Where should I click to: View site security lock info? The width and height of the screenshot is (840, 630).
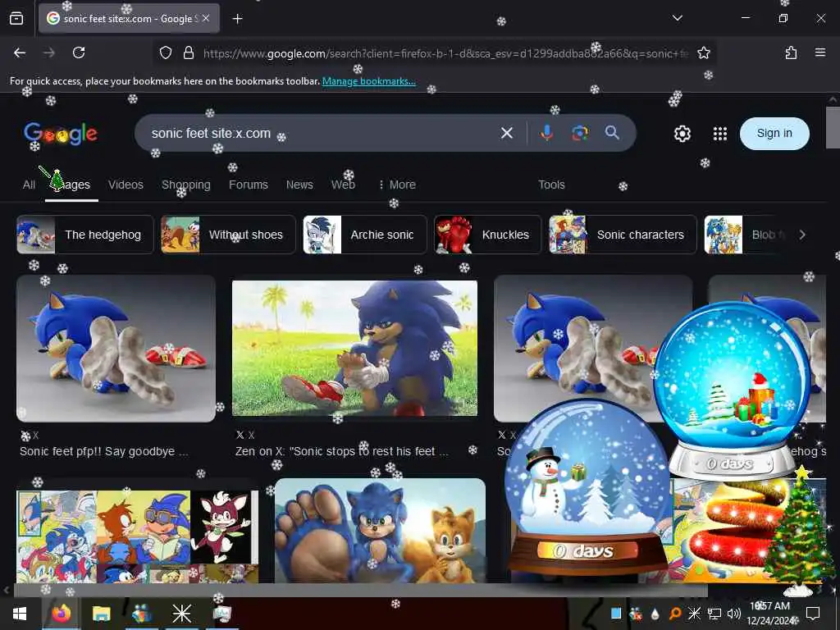pos(188,52)
